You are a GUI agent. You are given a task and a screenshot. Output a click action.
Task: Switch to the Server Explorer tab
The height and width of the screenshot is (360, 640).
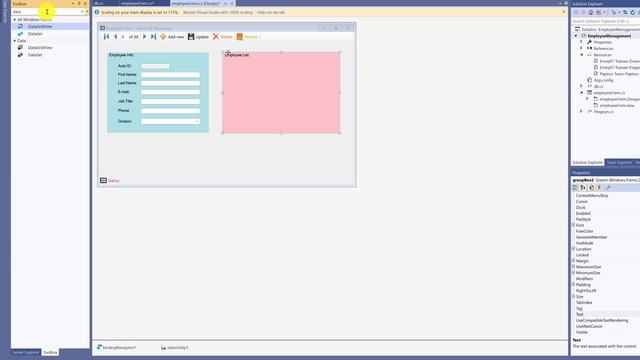pos(26,352)
